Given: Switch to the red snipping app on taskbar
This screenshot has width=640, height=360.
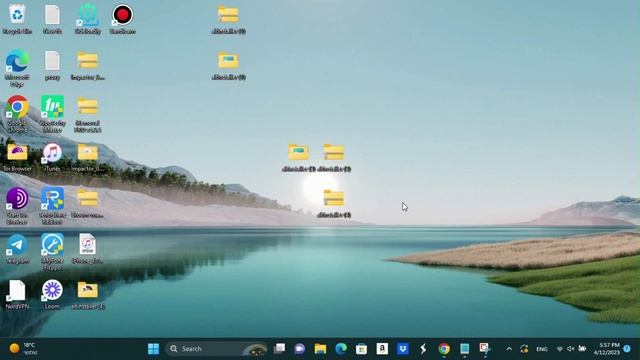Looking at the screenshot, I should pyautogui.click(x=485, y=349).
